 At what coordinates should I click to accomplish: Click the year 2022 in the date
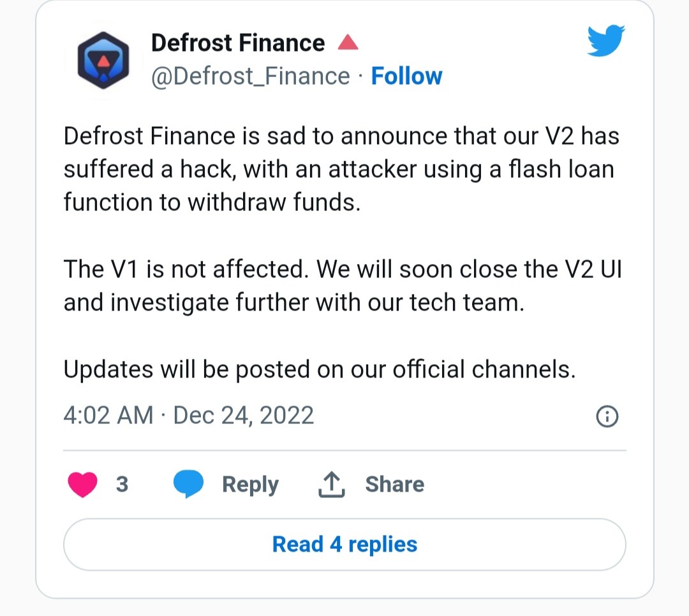coord(287,415)
